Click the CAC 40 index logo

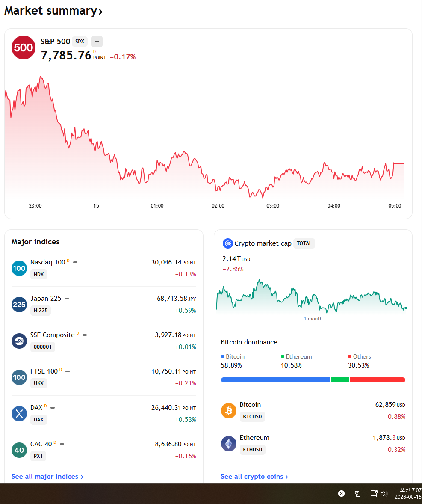[x=19, y=450]
